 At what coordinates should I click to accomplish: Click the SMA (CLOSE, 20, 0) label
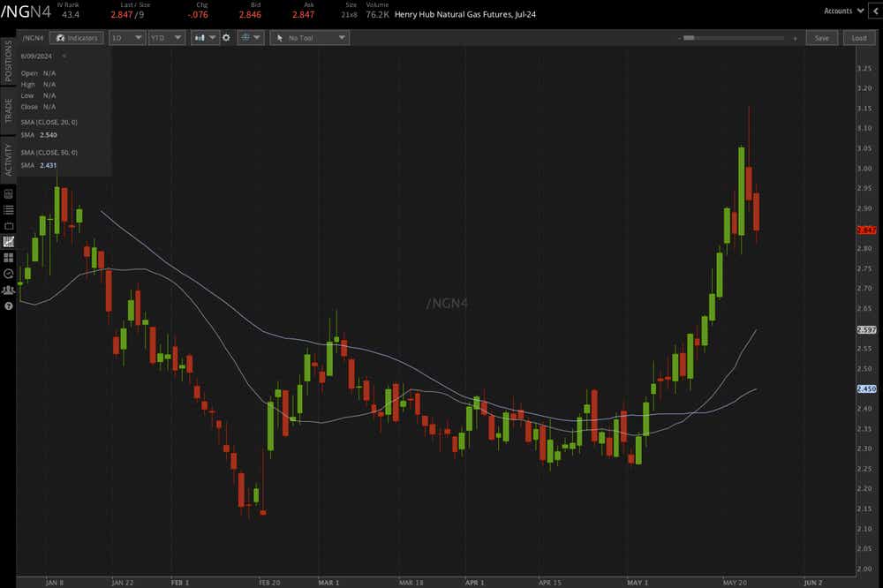pyautogui.click(x=49, y=122)
